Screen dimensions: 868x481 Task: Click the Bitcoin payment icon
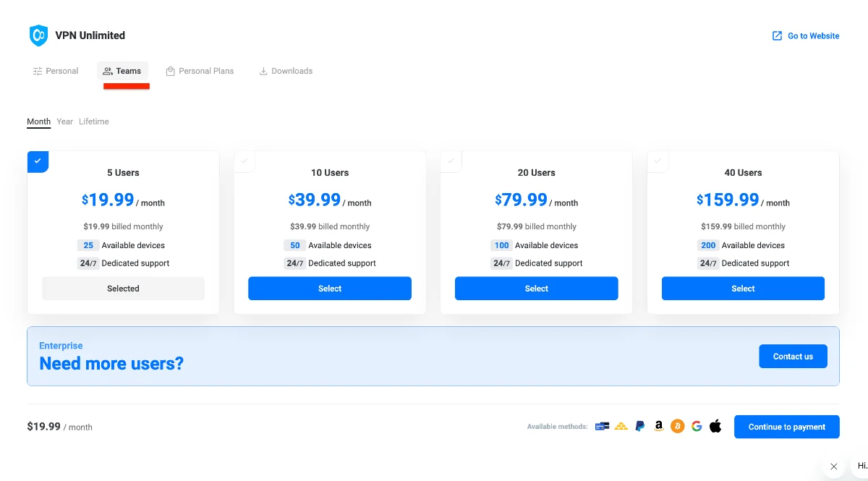point(678,427)
